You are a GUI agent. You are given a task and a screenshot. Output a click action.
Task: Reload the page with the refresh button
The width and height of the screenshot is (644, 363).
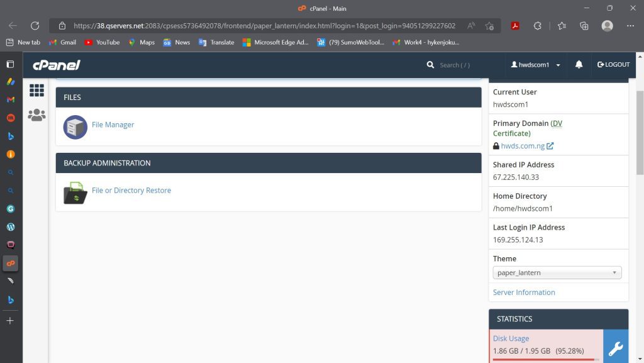[35, 25]
